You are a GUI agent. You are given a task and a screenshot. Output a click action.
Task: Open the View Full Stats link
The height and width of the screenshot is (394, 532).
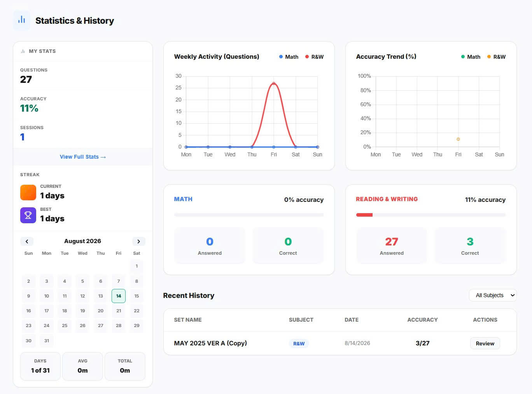(x=83, y=157)
